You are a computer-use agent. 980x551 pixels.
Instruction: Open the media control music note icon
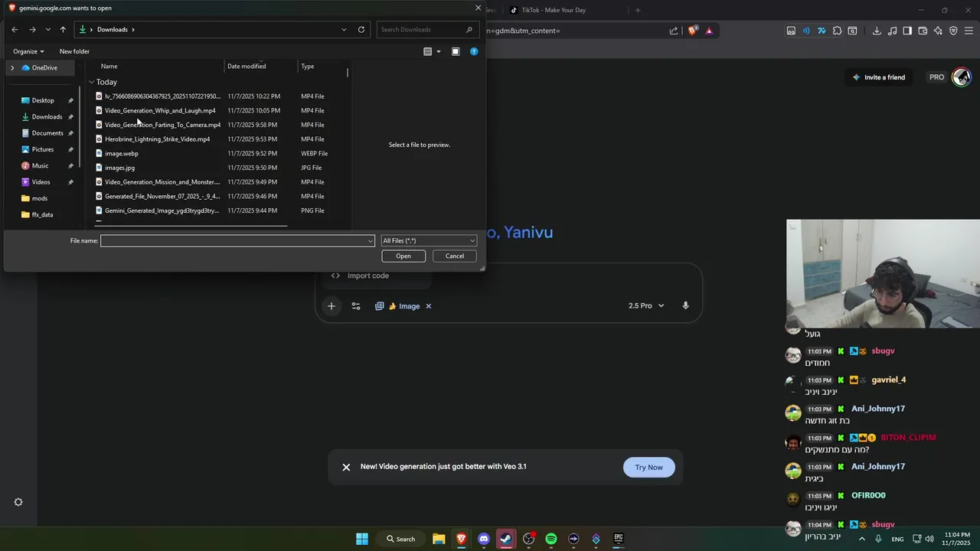892,31
